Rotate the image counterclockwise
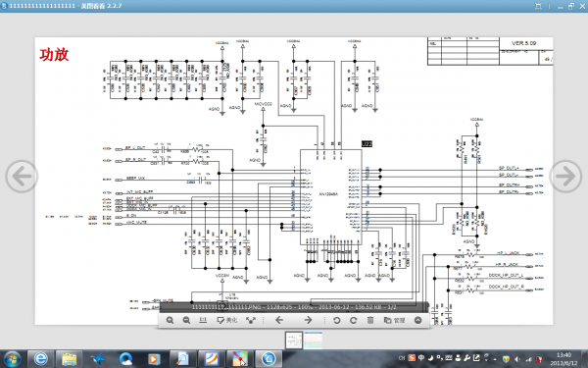 pos(337,320)
